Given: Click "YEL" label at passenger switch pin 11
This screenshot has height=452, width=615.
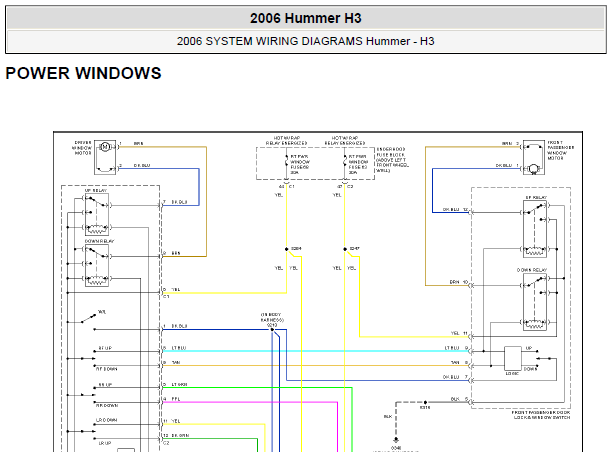Looking at the screenshot, I should click(455, 333).
